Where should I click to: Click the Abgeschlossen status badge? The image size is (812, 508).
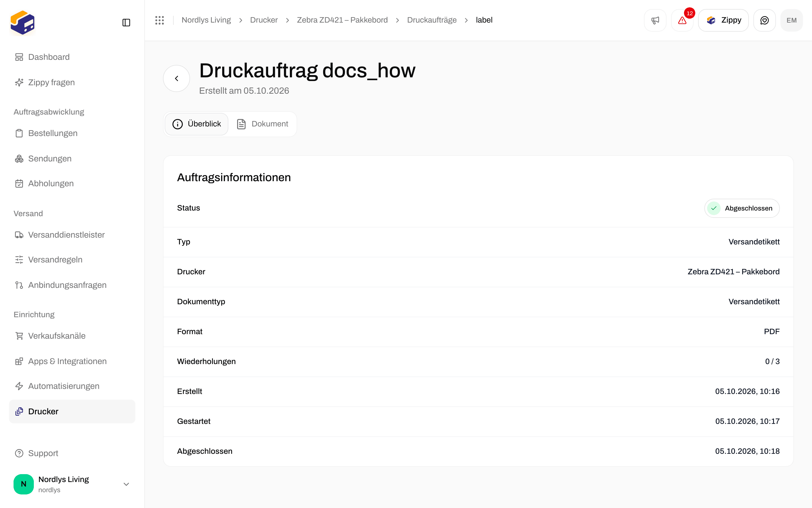742,208
